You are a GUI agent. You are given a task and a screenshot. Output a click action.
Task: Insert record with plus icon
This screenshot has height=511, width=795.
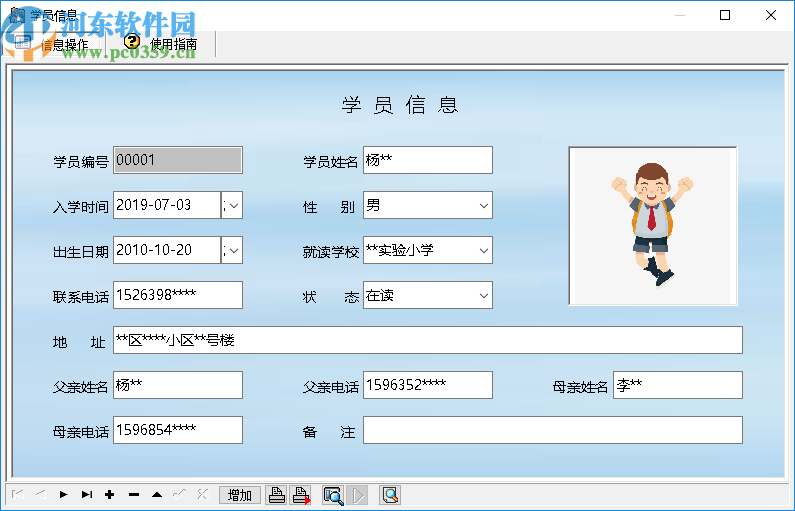(110, 494)
